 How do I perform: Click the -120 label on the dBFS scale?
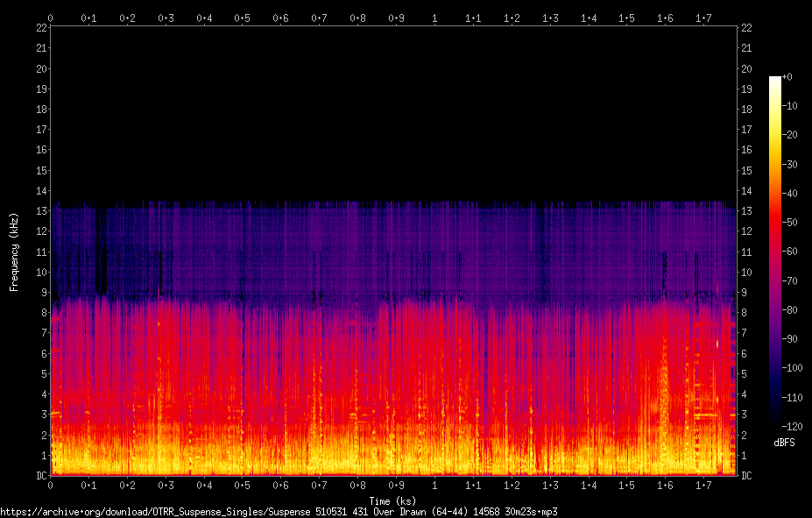coord(792,427)
